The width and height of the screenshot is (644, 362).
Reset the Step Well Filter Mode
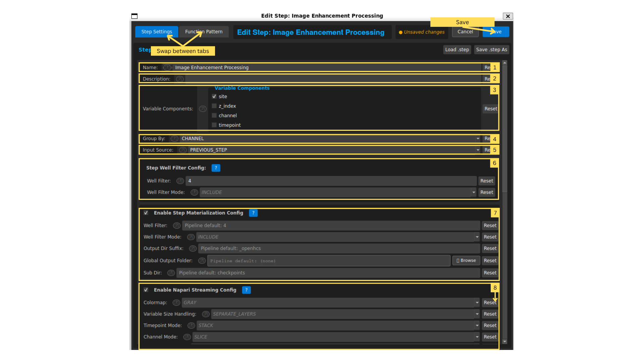pyautogui.click(x=487, y=192)
